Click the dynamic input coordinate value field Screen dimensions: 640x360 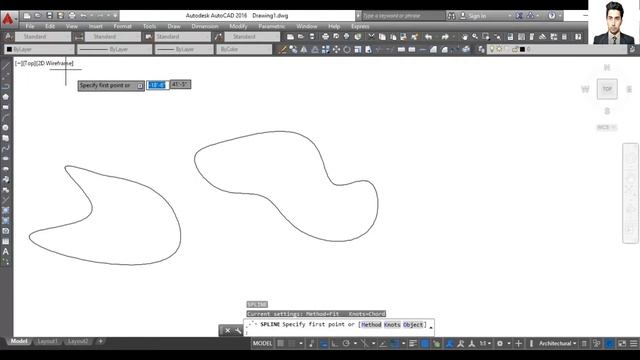157,85
